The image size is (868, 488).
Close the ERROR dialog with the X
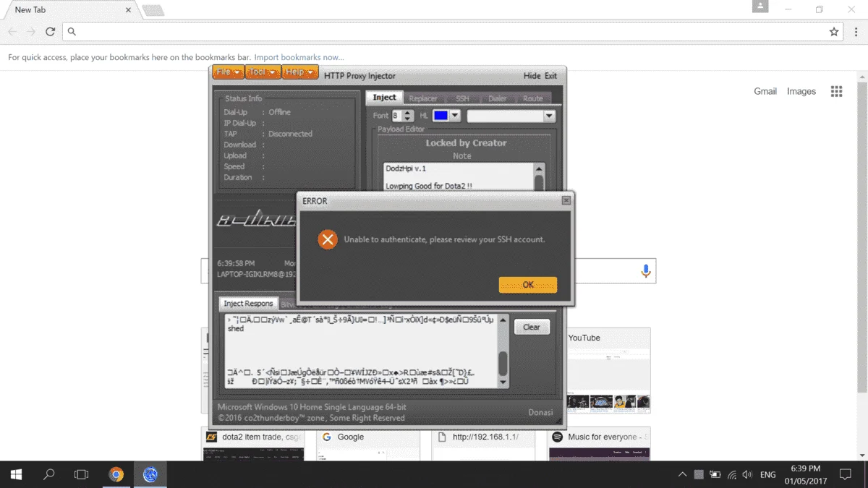[x=566, y=200]
